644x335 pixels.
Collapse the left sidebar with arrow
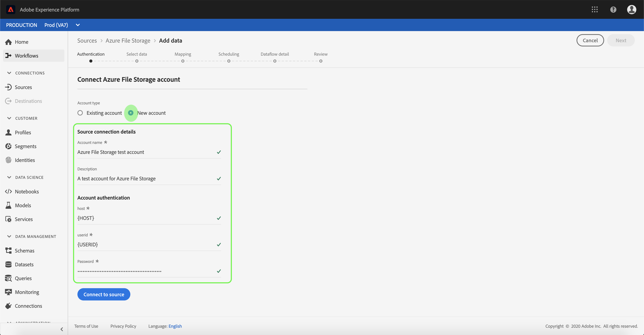(x=62, y=329)
